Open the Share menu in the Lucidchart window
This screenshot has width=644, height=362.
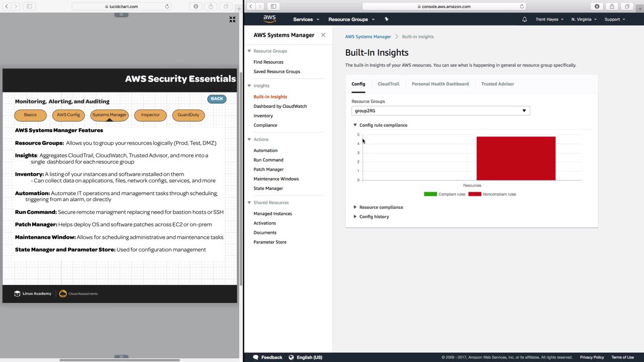click(211, 7)
